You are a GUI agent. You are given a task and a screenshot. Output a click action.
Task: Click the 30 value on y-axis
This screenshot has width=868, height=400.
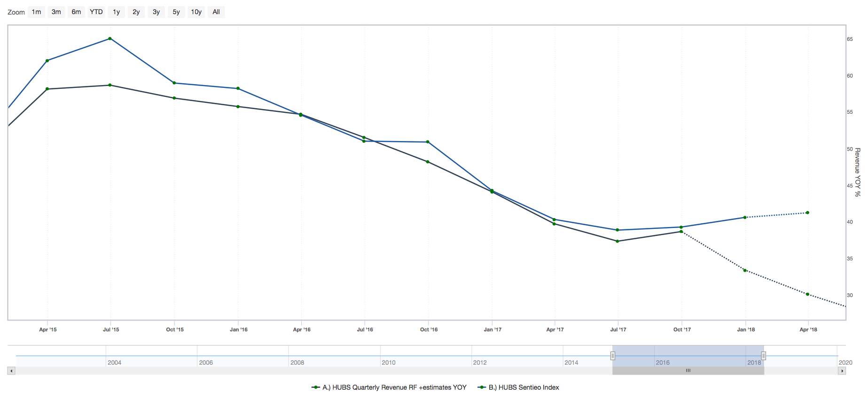(850, 295)
